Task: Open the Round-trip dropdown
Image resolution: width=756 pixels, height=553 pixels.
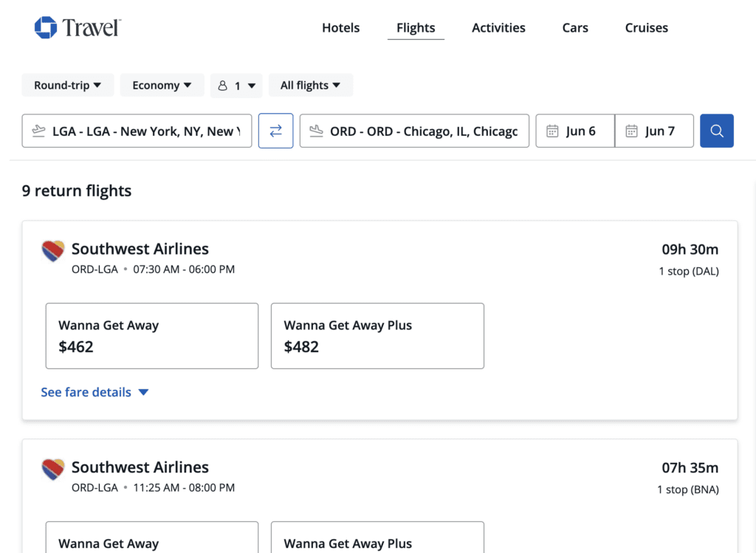Action: [68, 86]
